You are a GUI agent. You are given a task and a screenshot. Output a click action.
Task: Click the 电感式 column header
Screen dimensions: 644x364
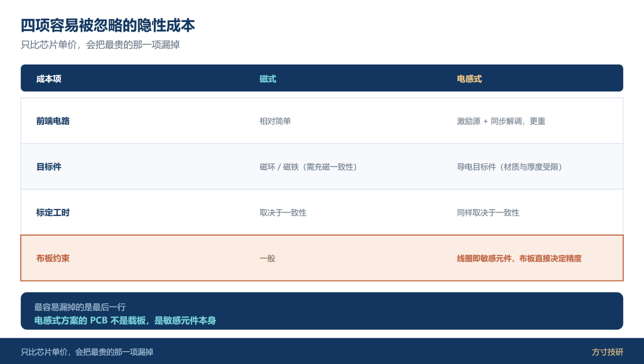coord(469,79)
